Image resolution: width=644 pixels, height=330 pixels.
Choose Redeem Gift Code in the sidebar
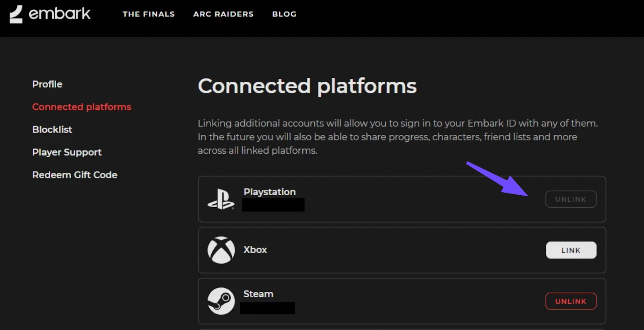[74, 175]
